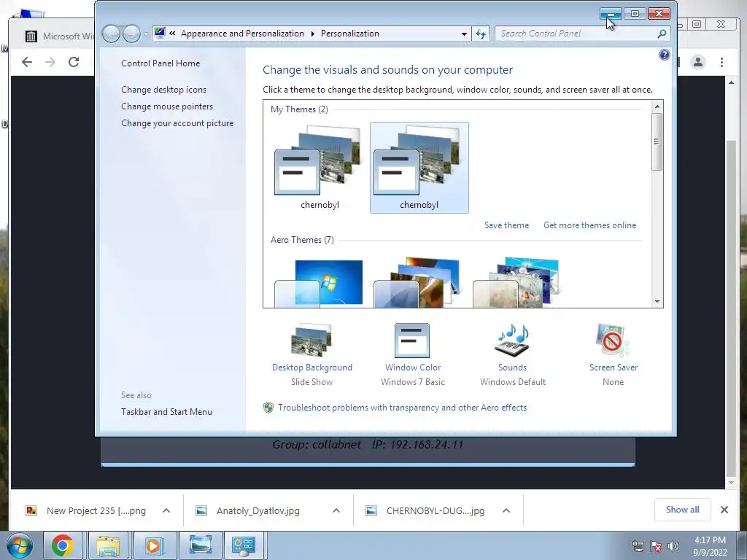
Task: Open Chrome's profile avatar icon
Action: [x=698, y=62]
